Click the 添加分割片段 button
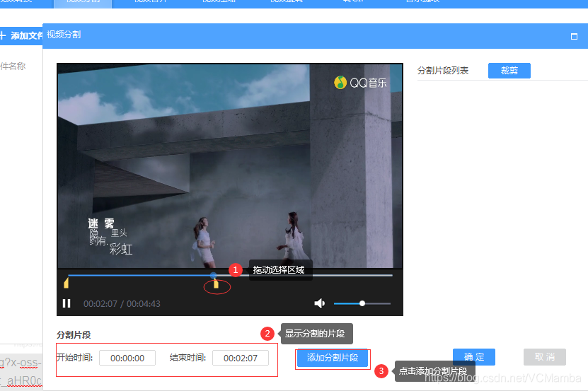 [x=333, y=358]
